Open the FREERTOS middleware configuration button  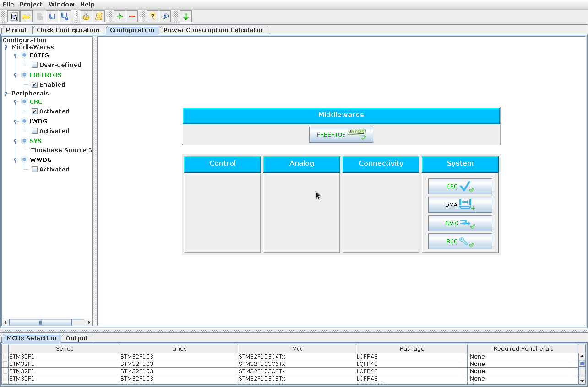coord(341,135)
